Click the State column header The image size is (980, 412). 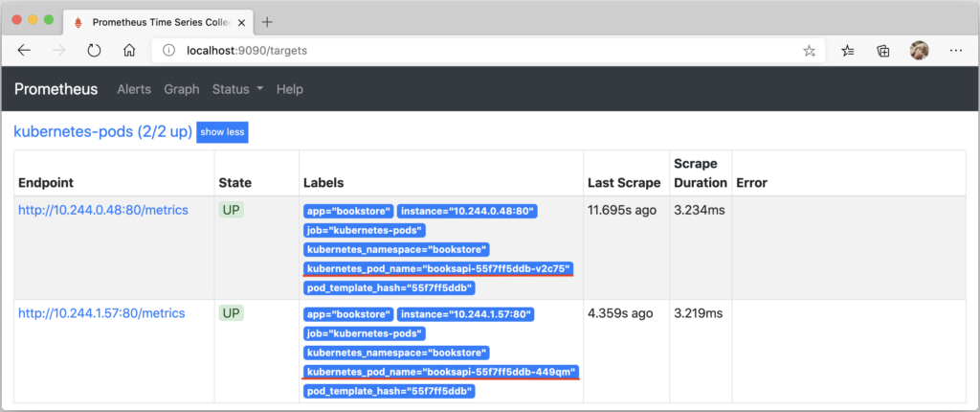[x=235, y=183]
